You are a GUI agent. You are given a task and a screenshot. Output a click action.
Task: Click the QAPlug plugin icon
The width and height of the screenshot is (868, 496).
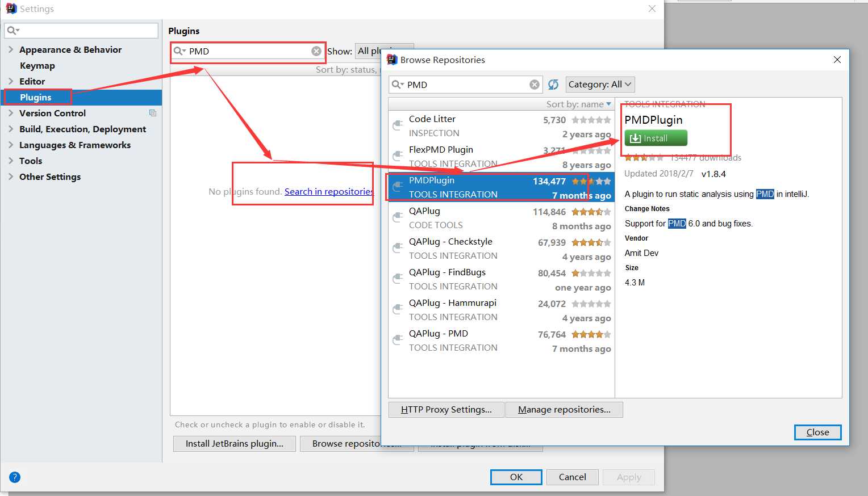click(x=398, y=217)
